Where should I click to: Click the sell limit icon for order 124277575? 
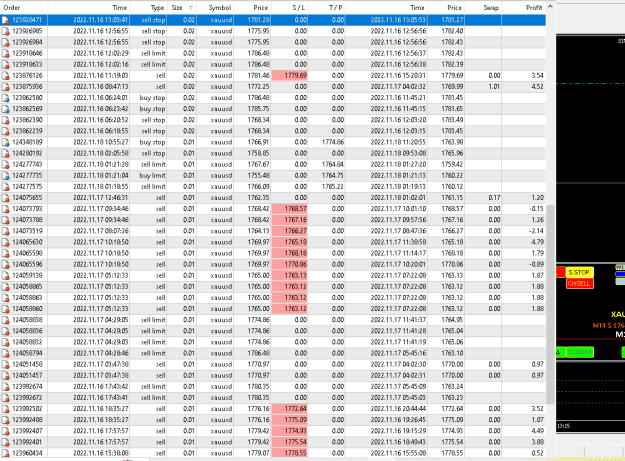pos(6,186)
